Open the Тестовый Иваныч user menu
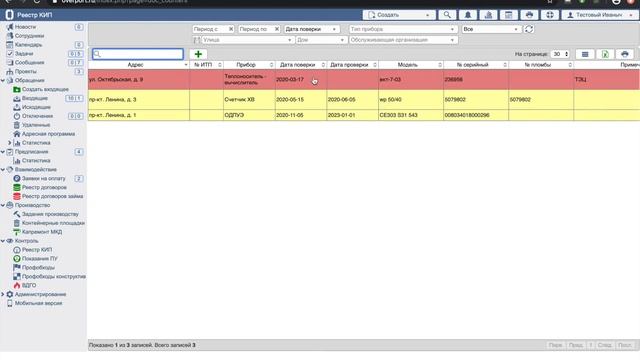This screenshot has height=360, width=640. 600,15
